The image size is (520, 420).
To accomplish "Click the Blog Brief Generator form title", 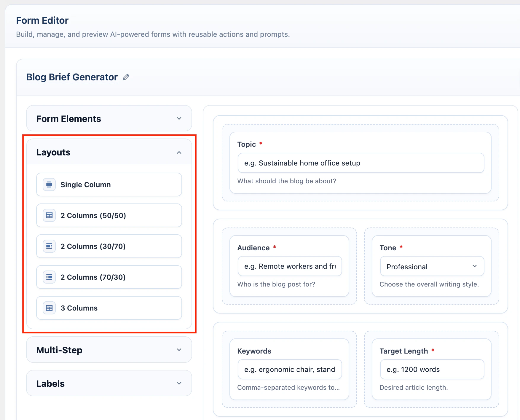I will (72, 77).
